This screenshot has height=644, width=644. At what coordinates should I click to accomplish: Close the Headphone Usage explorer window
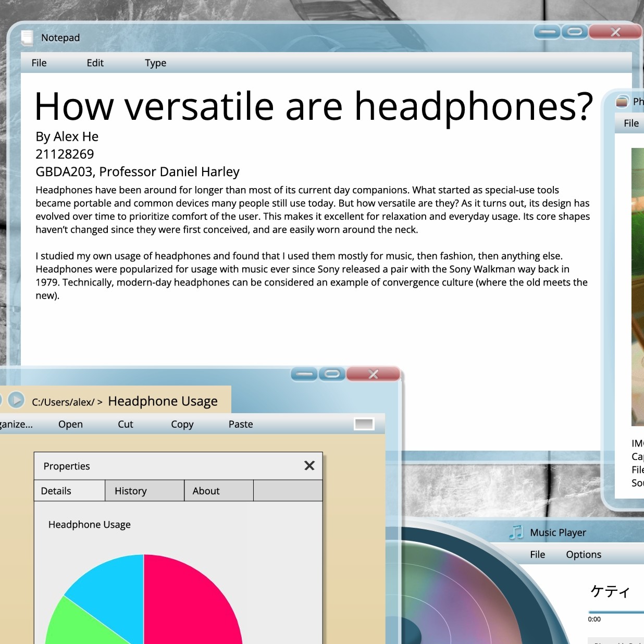click(x=373, y=374)
